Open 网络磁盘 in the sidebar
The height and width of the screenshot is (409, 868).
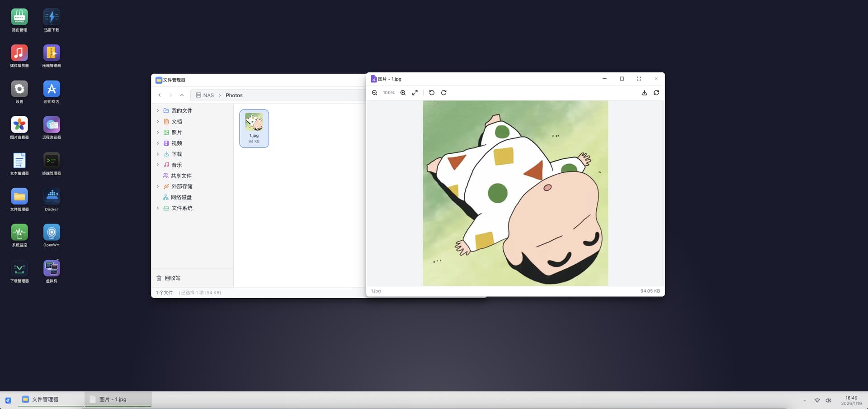pos(181,197)
